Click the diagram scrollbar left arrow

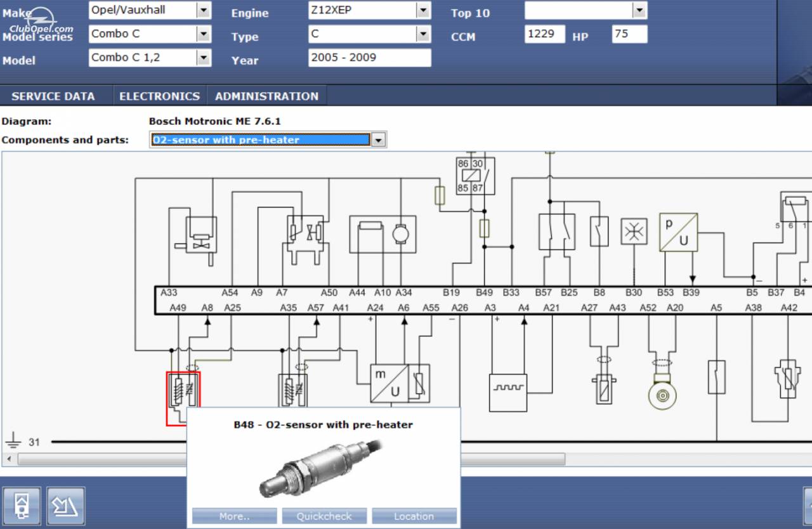tap(9, 459)
